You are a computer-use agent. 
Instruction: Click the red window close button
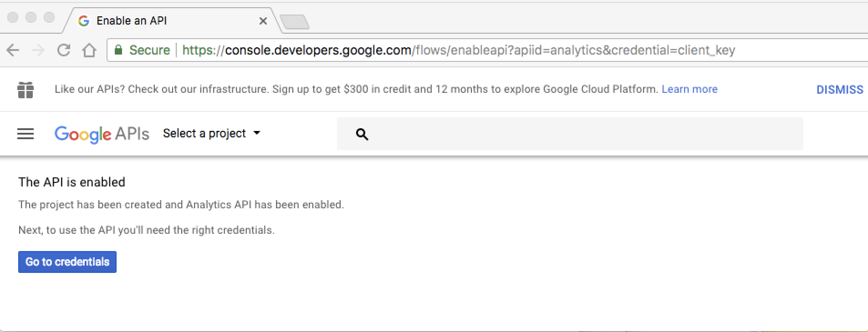[13, 17]
